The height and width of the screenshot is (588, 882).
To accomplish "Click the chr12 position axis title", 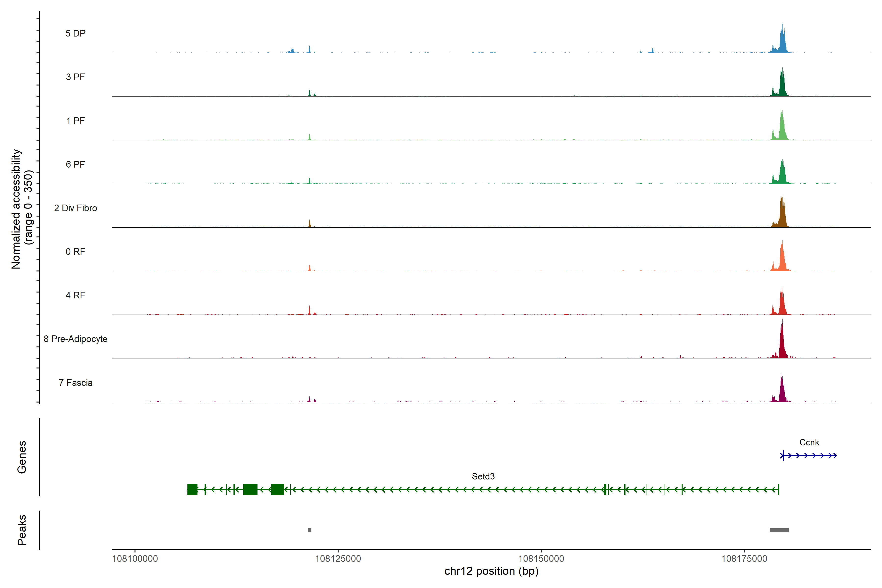I will point(491,571).
